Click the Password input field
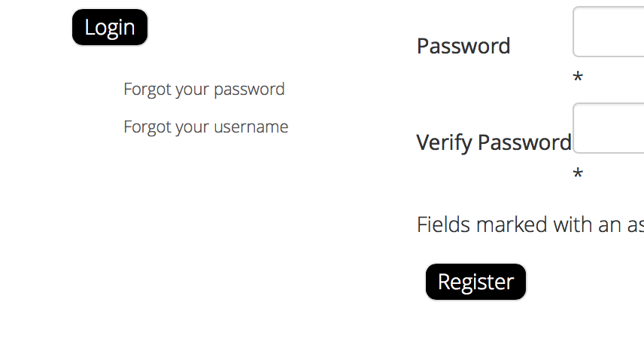This screenshot has width=644, height=339. pyautogui.click(x=609, y=32)
